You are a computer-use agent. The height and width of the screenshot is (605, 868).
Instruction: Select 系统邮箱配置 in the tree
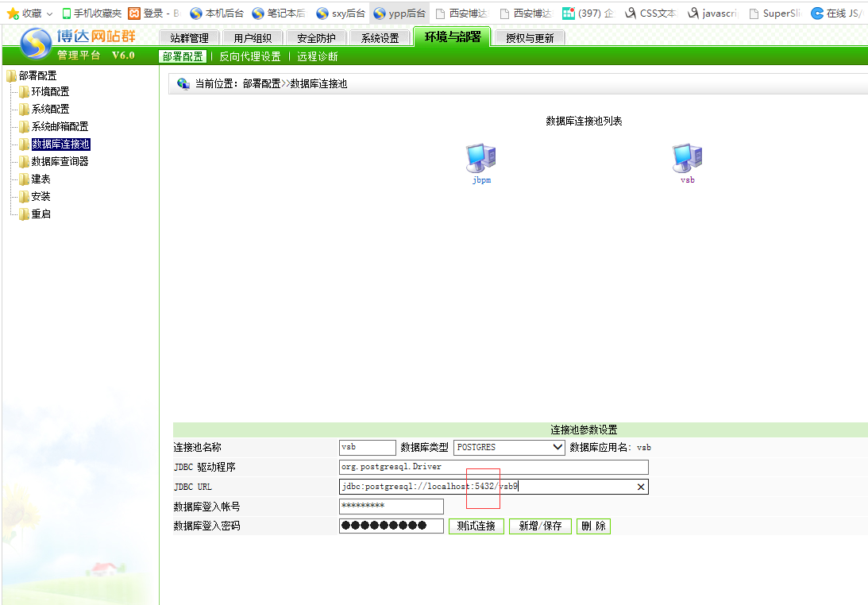tap(60, 127)
